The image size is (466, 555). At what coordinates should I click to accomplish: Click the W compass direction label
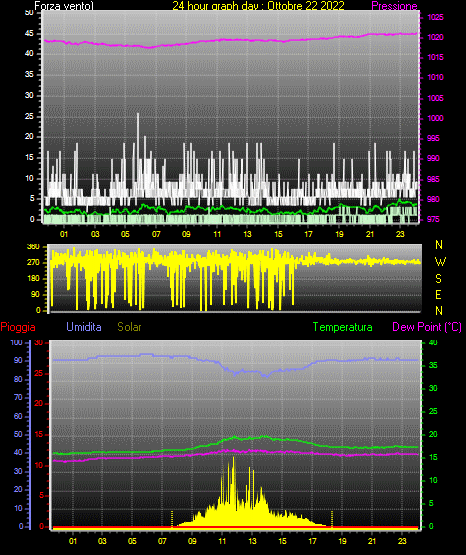tap(440, 262)
